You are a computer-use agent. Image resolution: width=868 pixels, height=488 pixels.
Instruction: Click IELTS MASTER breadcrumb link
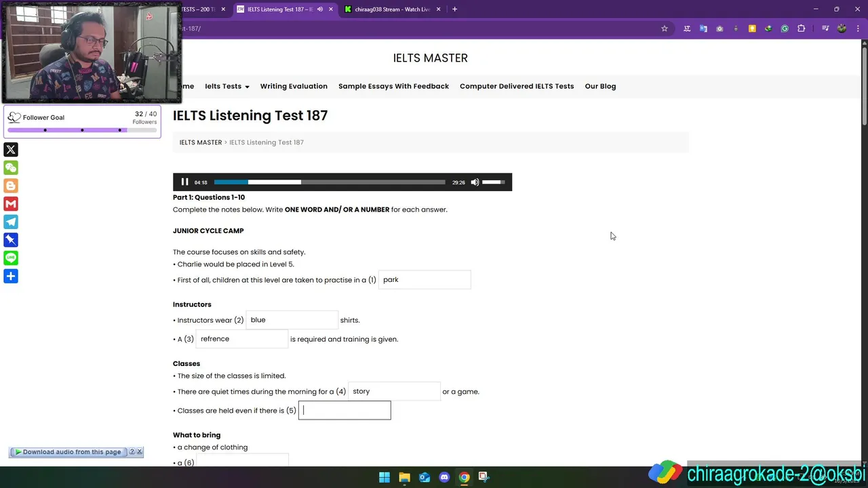tap(201, 142)
